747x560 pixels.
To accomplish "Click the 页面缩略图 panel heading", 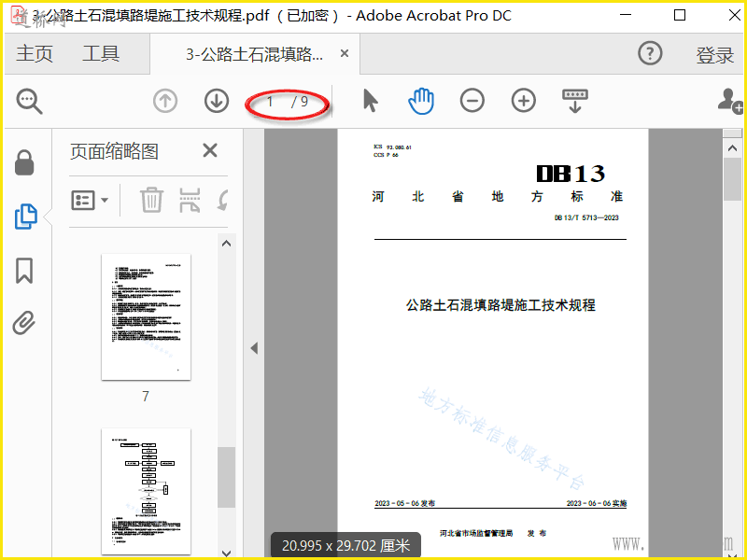I will (114, 151).
